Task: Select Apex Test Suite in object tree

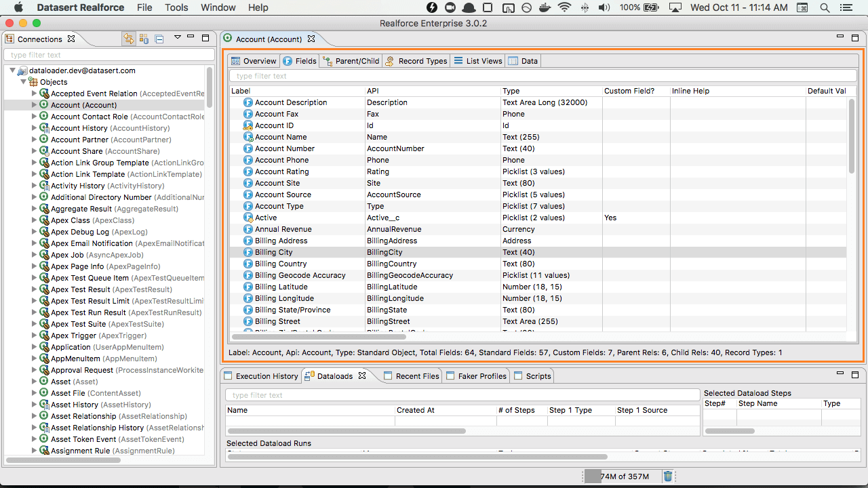Action: (x=107, y=324)
